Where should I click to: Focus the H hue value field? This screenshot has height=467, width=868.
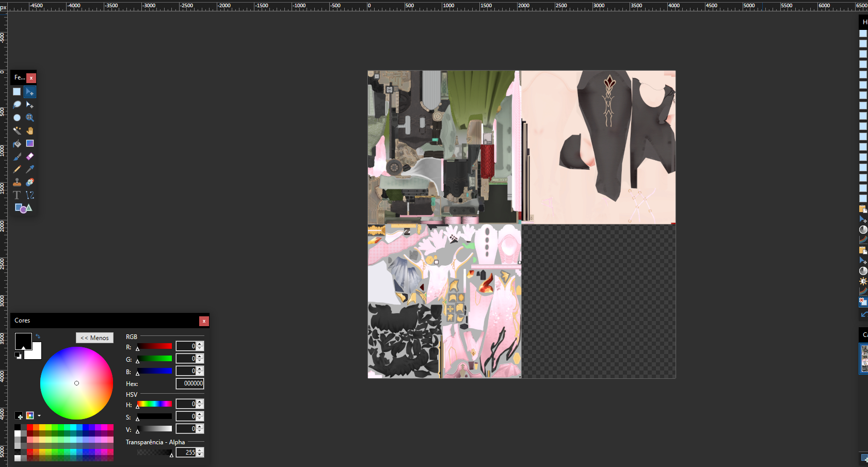coord(186,404)
